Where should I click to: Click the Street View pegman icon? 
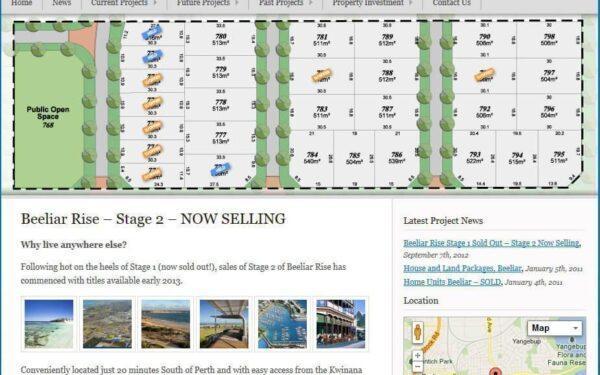point(417,332)
